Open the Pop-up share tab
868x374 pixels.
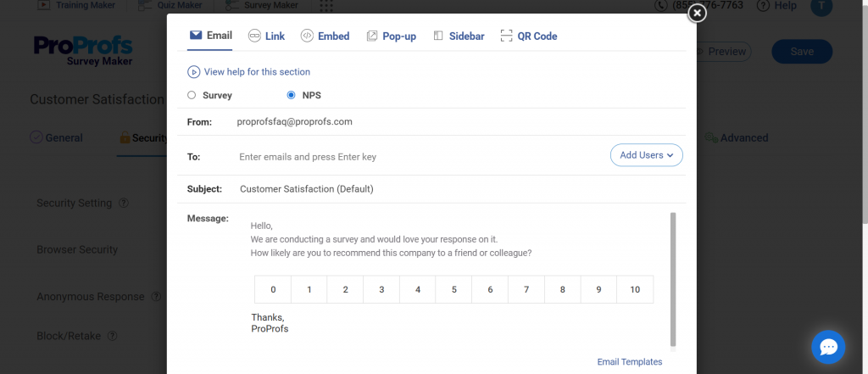392,36
